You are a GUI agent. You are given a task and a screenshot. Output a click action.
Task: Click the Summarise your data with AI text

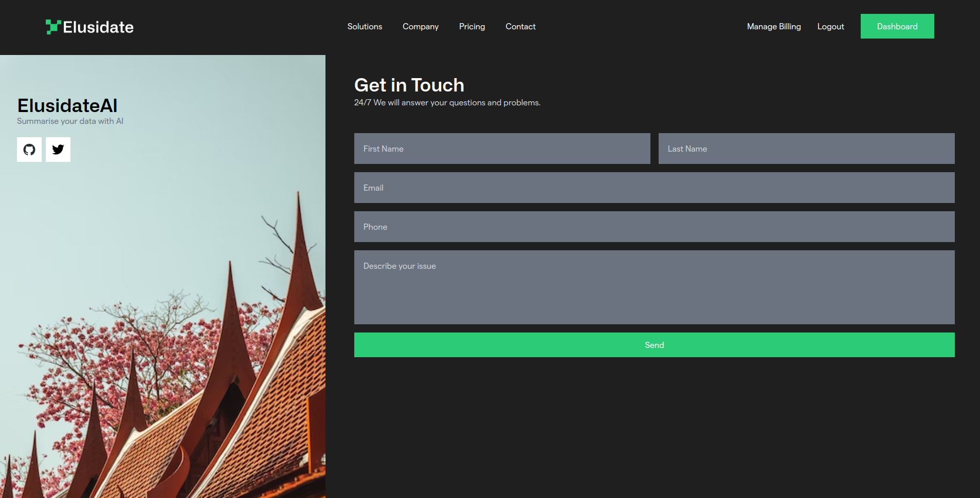coord(70,121)
